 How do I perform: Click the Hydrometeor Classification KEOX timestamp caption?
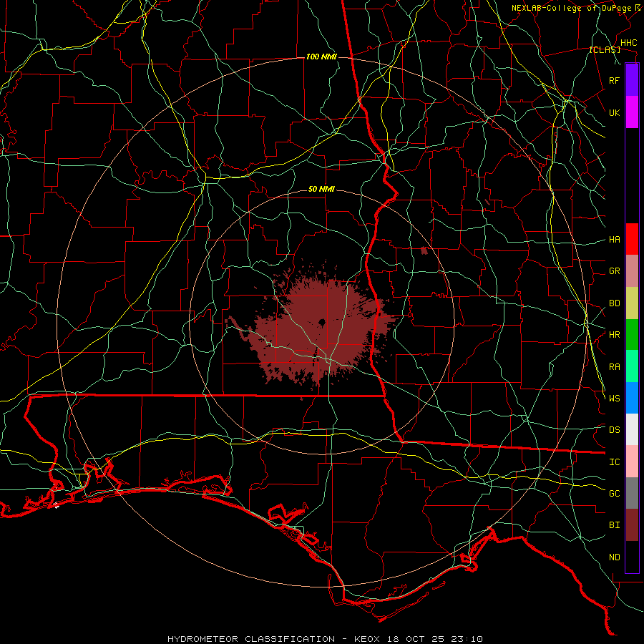coord(325,639)
